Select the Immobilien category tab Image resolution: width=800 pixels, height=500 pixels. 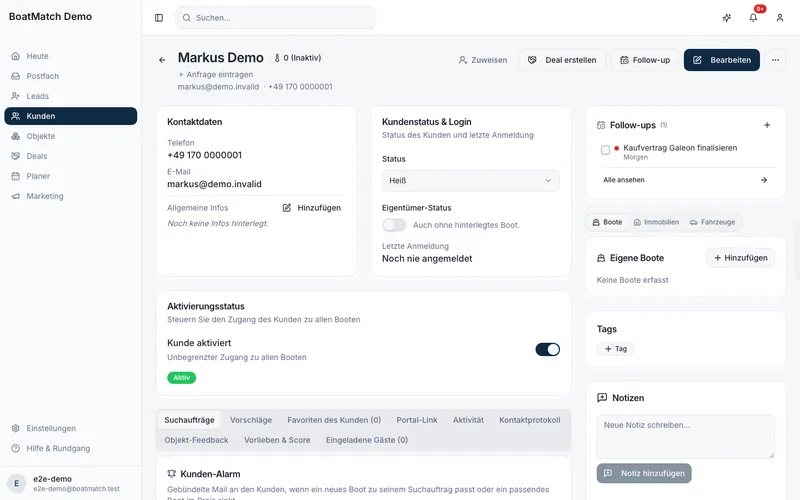point(656,222)
